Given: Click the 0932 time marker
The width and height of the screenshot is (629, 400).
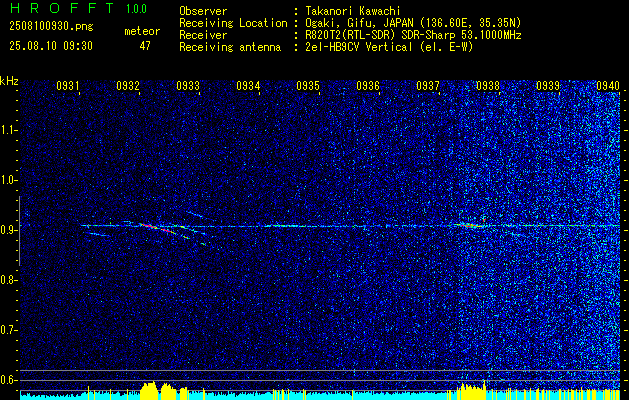Looking at the screenshot, I should tap(128, 85).
